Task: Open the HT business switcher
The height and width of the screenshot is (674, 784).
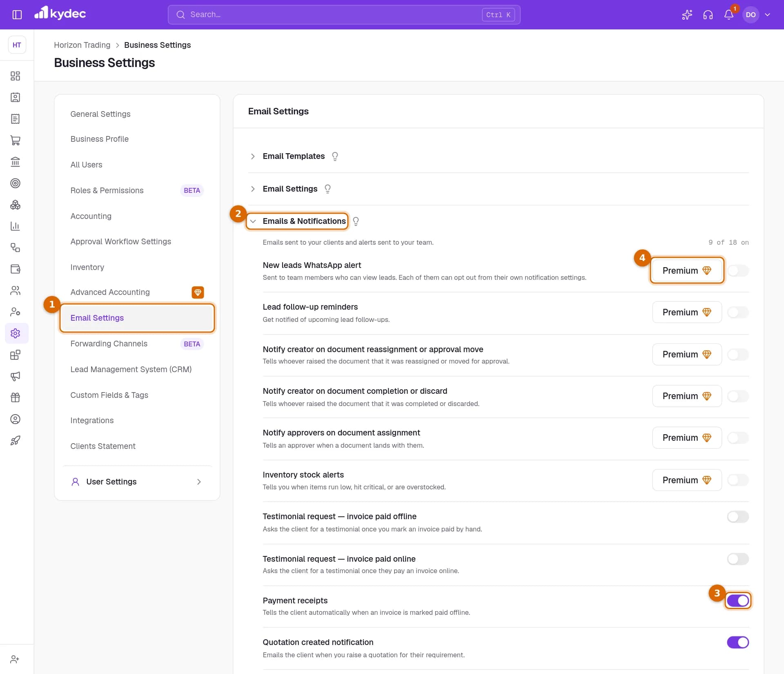Action: pos(17,45)
